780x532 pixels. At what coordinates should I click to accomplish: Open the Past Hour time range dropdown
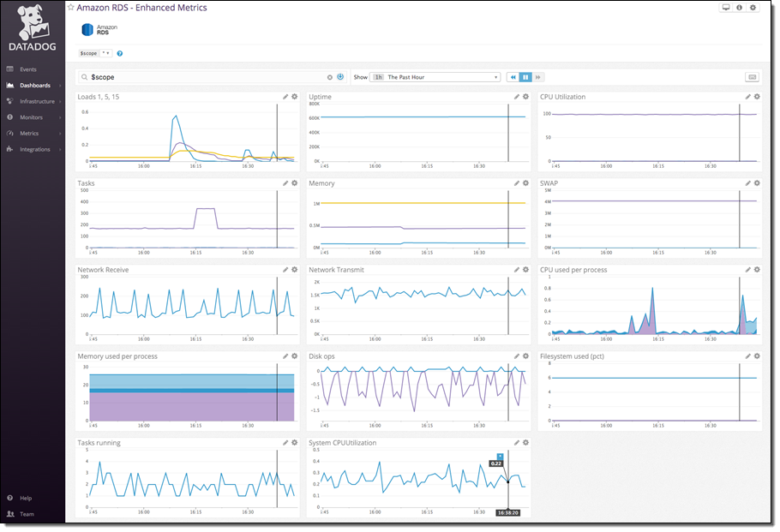coord(436,77)
